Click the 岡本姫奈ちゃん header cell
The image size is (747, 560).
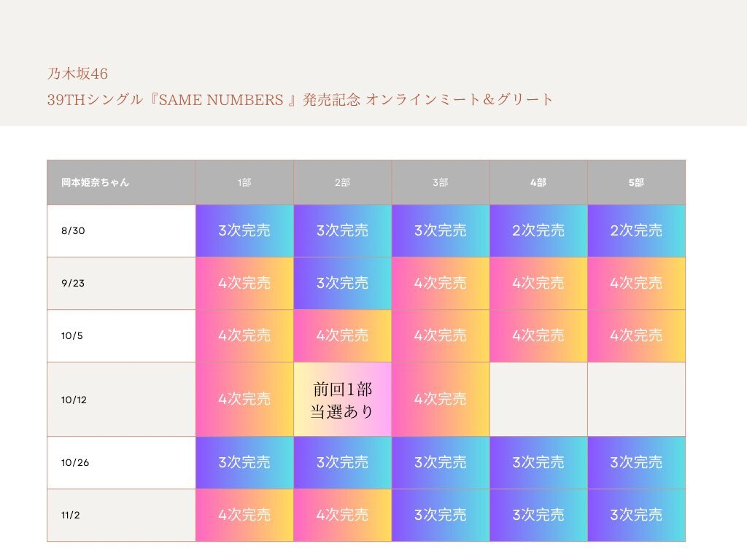pyautogui.click(x=122, y=182)
